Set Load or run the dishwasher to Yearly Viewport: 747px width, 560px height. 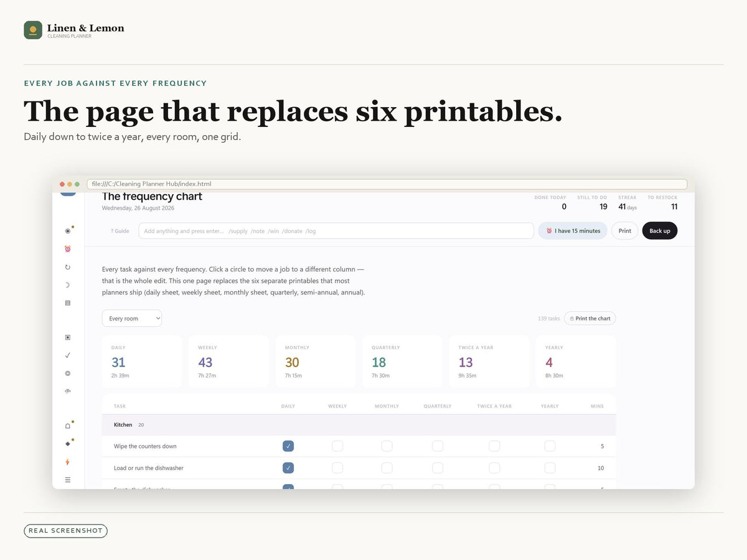[550, 468]
